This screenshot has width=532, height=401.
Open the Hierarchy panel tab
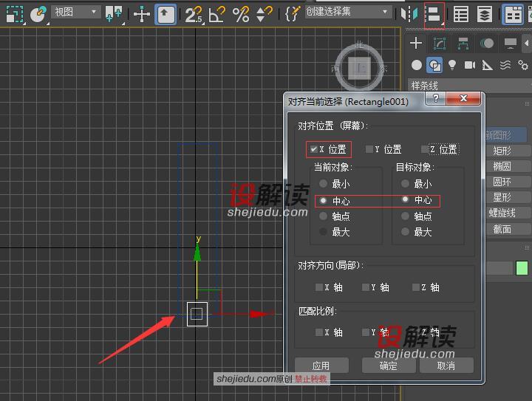pos(463,44)
